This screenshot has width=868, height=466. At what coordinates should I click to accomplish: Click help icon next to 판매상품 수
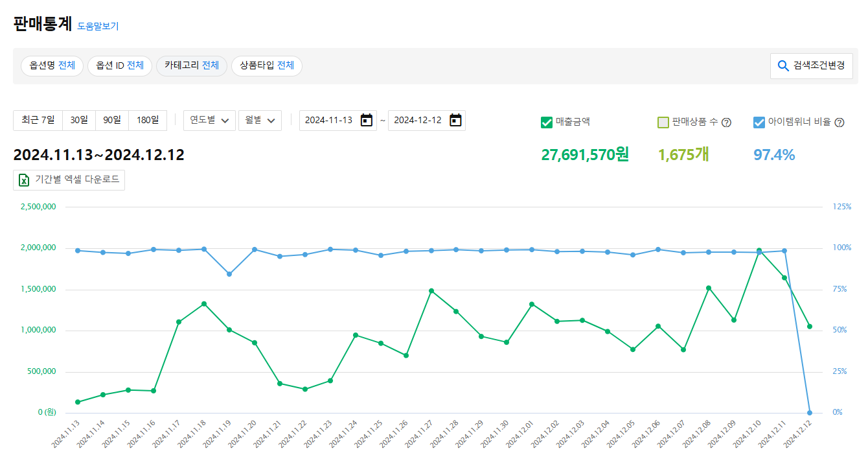[x=726, y=122]
